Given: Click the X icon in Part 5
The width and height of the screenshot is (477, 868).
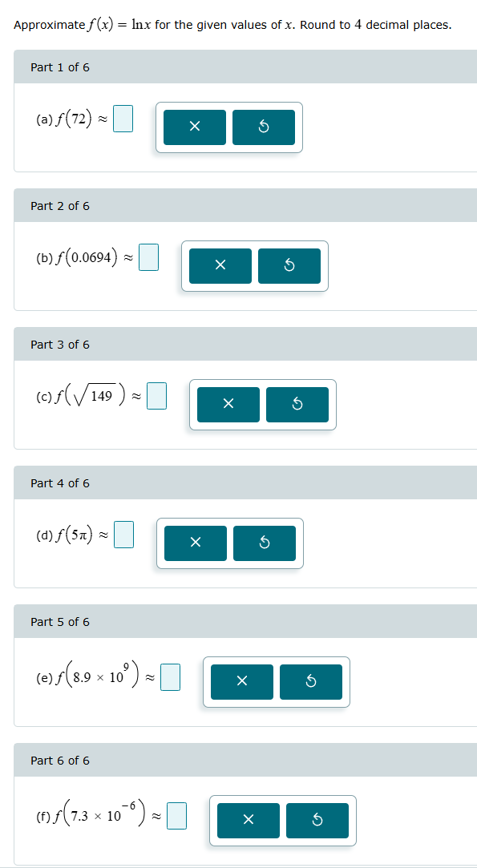Looking at the screenshot, I should (241, 682).
